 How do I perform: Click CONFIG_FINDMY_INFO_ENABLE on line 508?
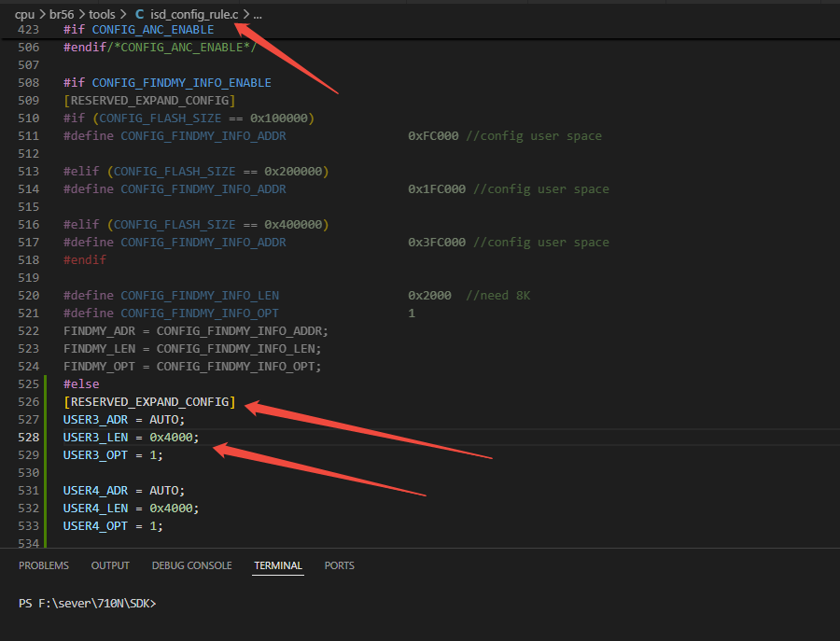click(182, 82)
